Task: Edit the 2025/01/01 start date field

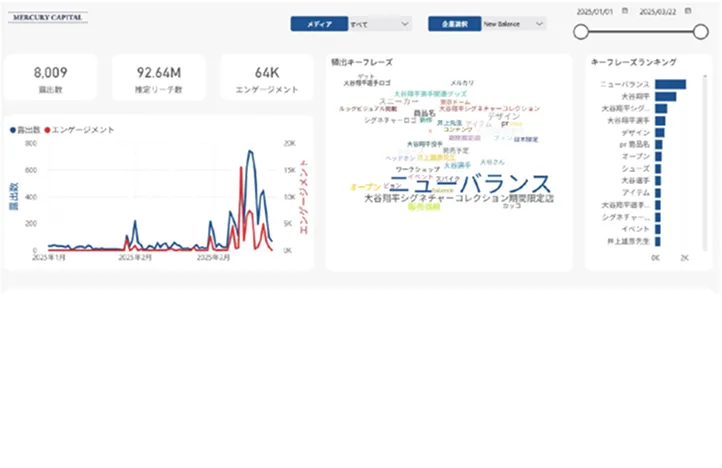Action: pos(596,10)
